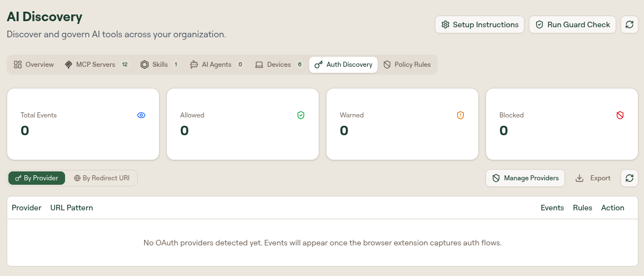This screenshot has height=276, width=644.
Task: Open Manage Providers
Action: click(526, 178)
